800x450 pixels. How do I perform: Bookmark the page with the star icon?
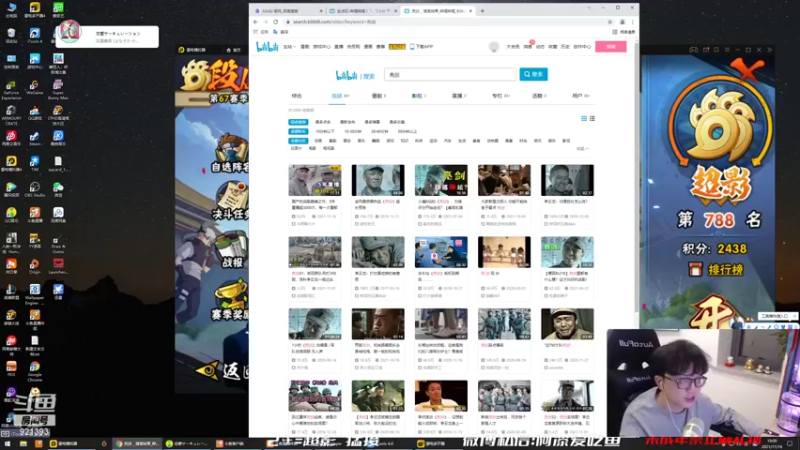(610, 22)
